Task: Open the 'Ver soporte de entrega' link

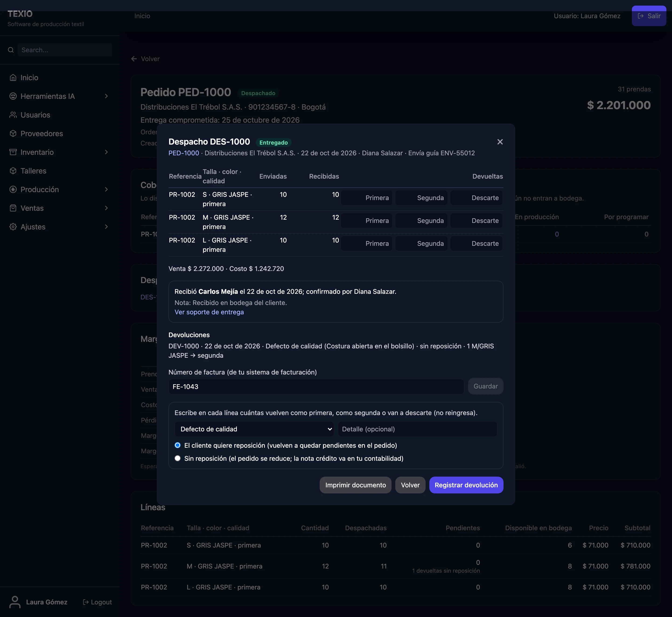Action: point(209,312)
